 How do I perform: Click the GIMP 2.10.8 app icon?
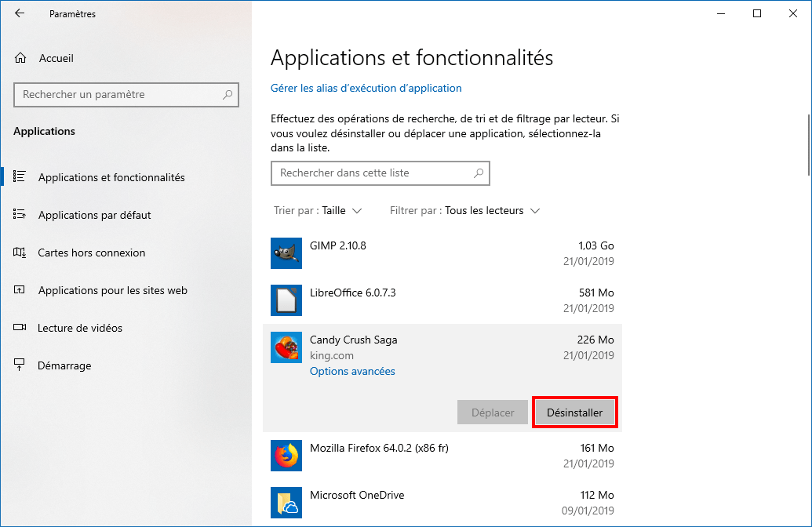pos(286,253)
